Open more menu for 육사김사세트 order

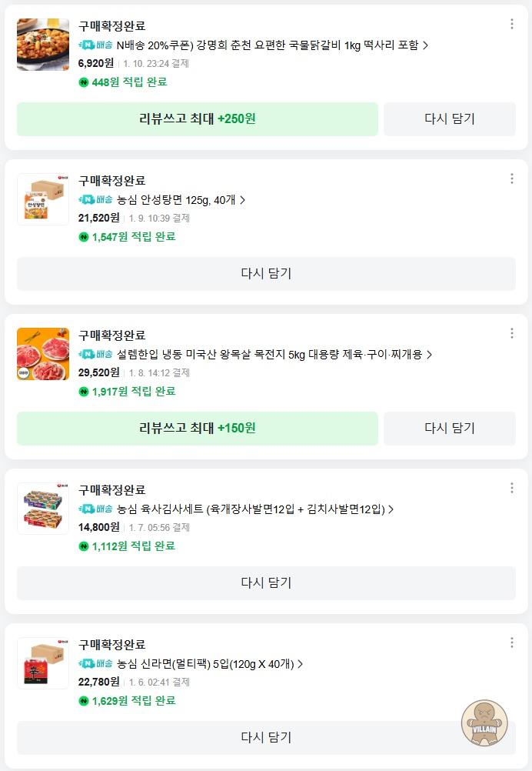coord(512,488)
